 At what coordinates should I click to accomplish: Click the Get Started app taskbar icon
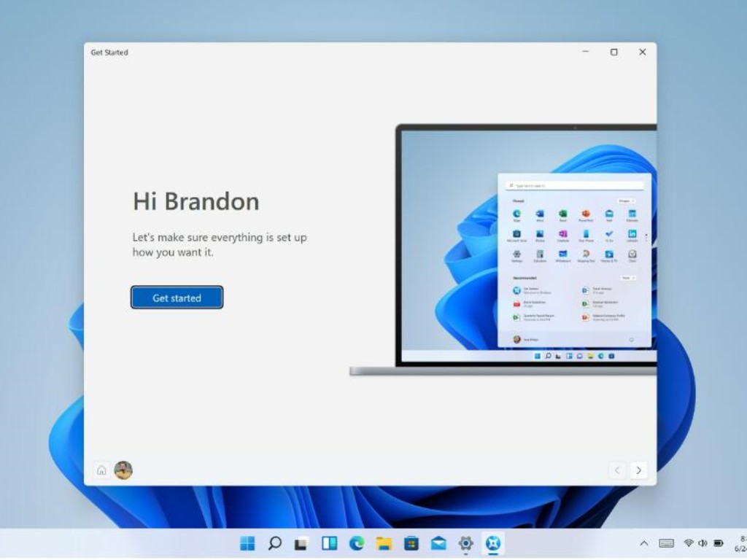494,543
